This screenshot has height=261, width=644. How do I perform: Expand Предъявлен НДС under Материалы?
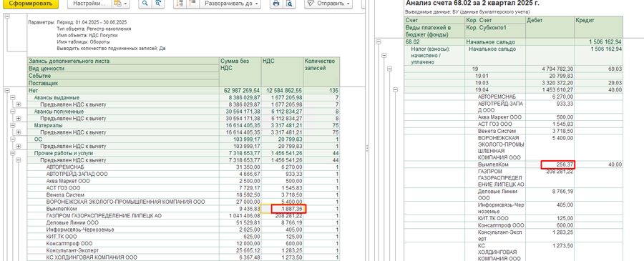[18, 132]
